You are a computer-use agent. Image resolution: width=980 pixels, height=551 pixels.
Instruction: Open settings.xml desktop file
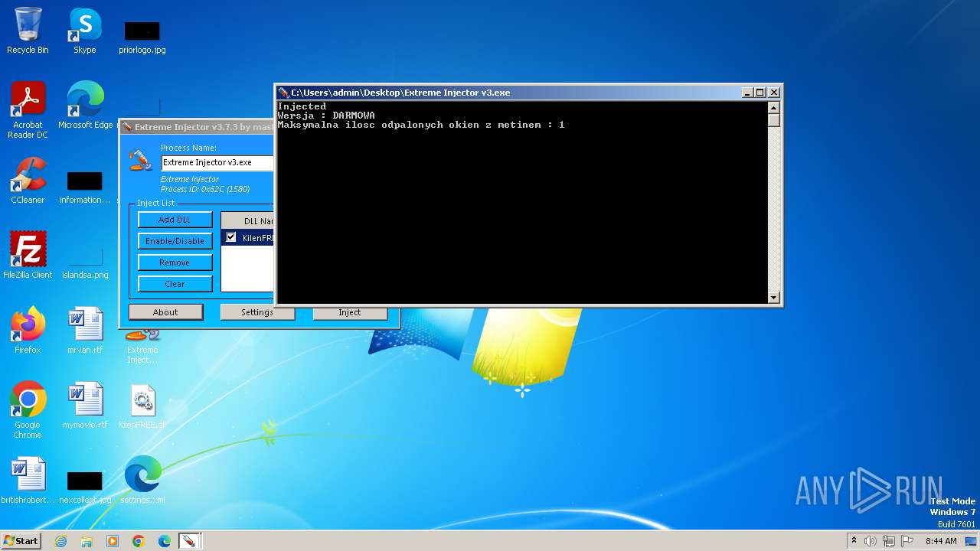pyautogui.click(x=142, y=481)
